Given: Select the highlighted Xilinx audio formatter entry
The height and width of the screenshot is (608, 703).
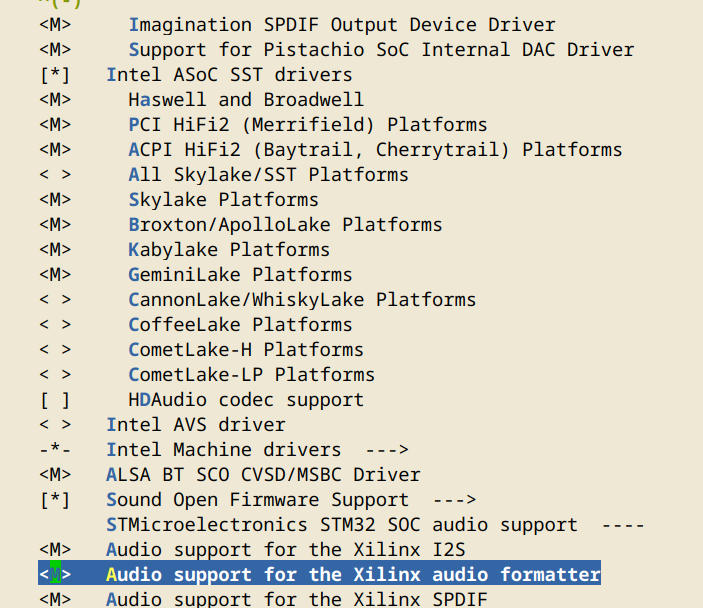Looking at the screenshot, I should 353,575.
